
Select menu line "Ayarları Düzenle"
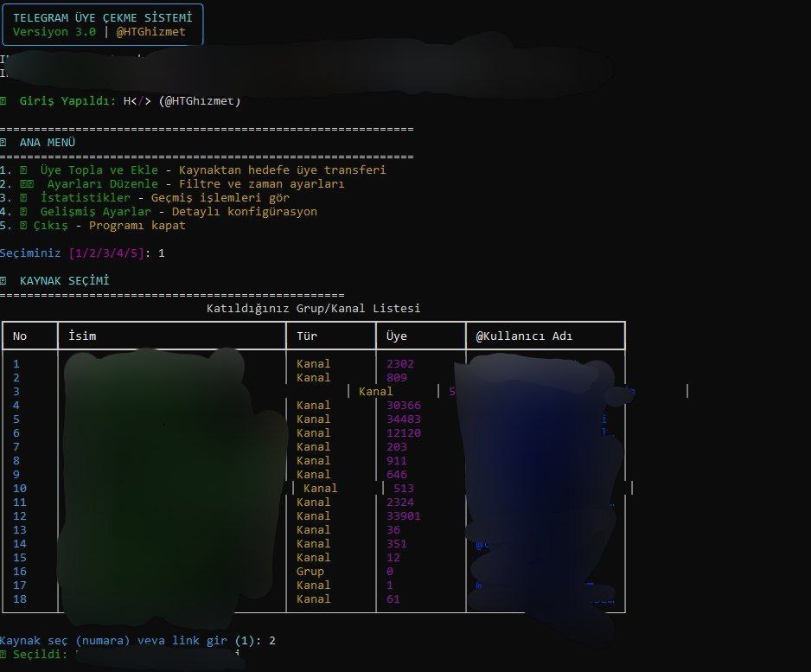[102, 183]
